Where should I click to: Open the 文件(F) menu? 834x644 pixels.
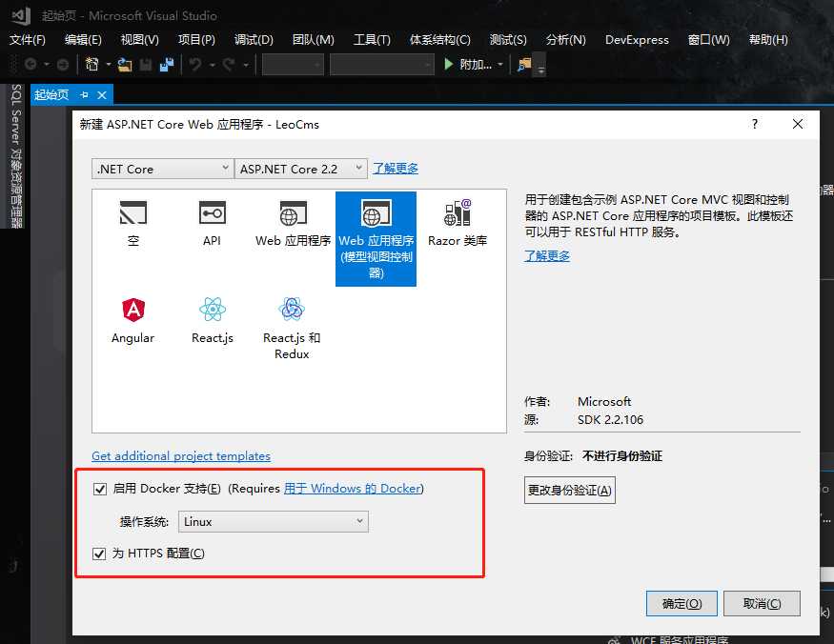[28, 40]
